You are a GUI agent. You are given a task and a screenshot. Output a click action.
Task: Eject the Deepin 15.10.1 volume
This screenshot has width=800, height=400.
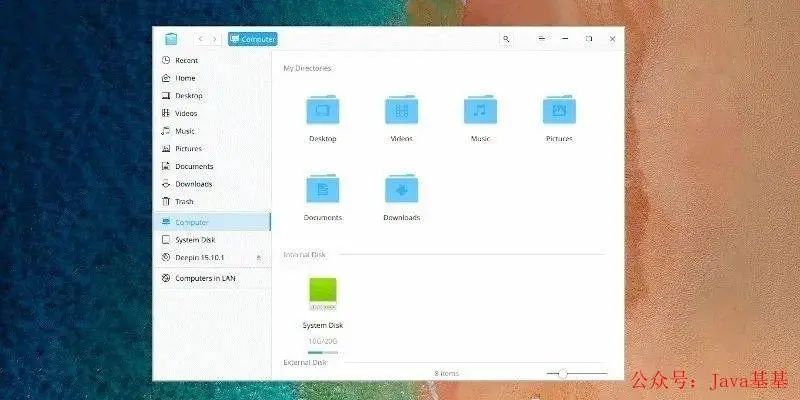259,258
